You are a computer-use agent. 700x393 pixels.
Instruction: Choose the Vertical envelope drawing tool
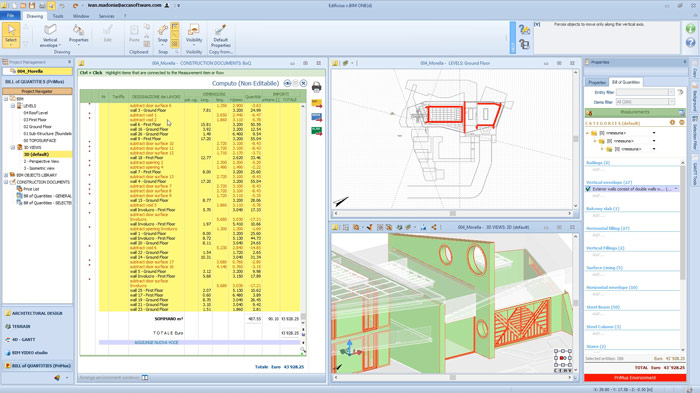pyautogui.click(x=50, y=36)
